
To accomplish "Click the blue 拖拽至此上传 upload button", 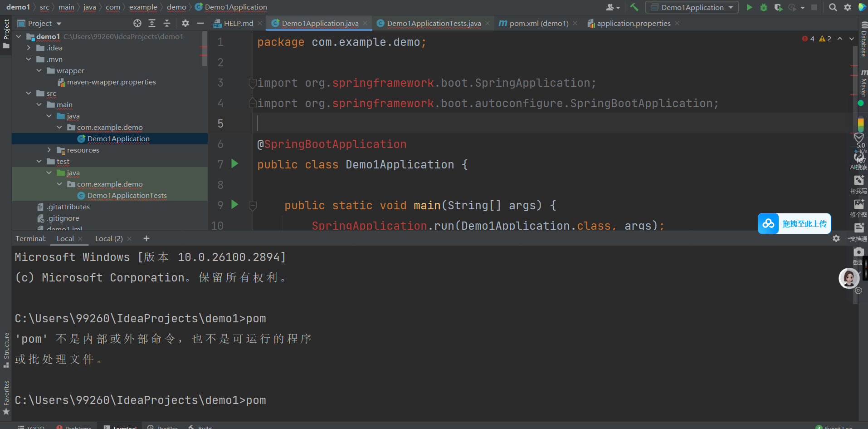I will [795, 224].
